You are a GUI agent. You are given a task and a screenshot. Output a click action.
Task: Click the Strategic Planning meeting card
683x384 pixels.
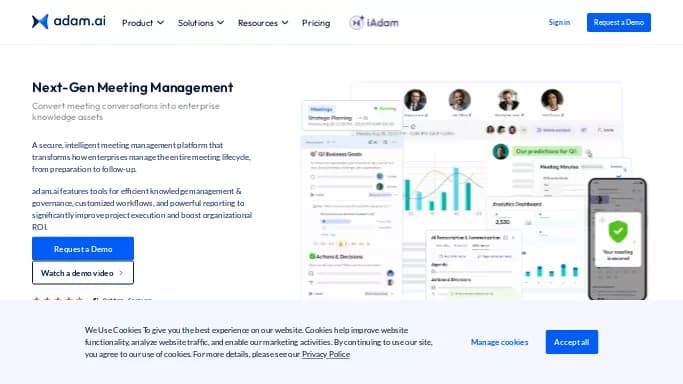352,115
